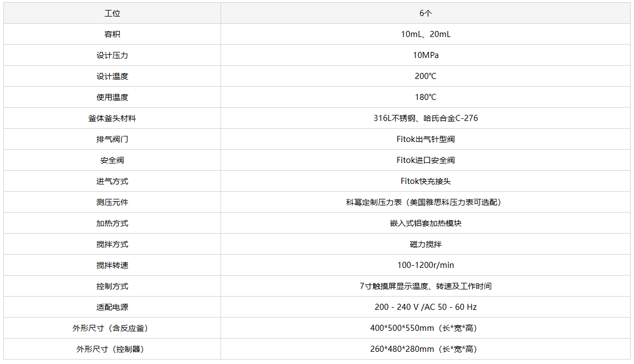
Task: Click the 容积 row label
Action: point(112,34)
